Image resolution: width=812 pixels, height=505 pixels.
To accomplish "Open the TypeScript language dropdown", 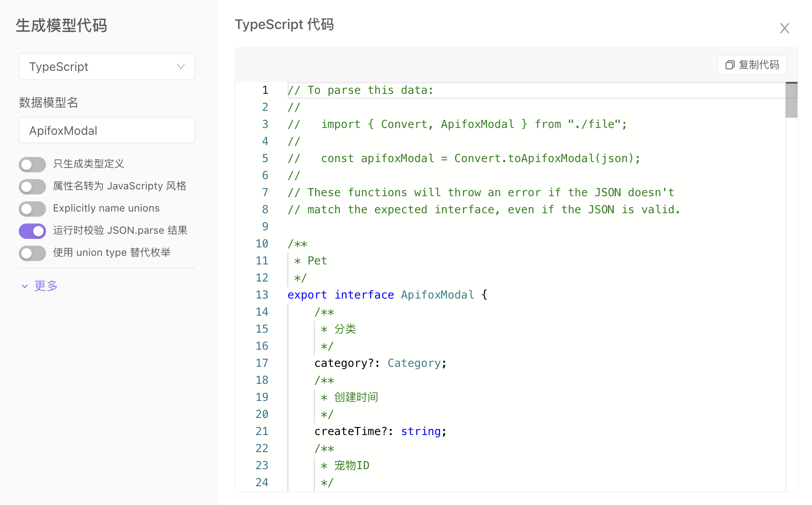I will (x=107, y=67).
